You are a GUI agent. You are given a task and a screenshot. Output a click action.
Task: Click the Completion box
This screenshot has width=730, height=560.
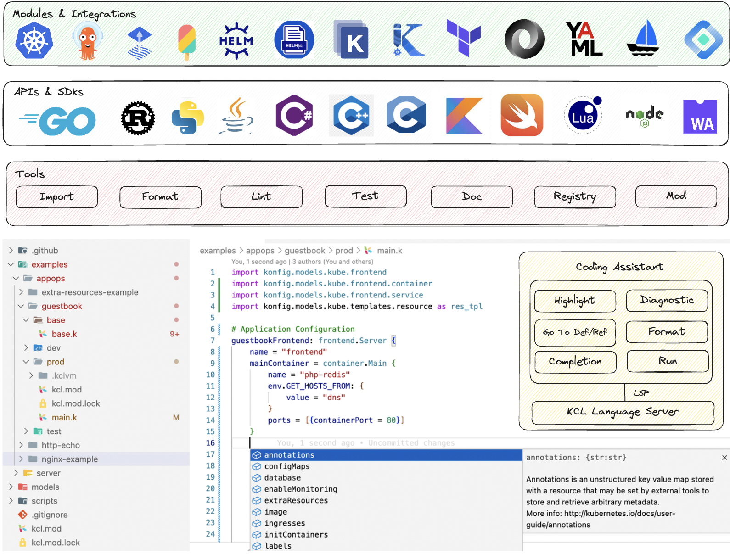(x=575, y=362)
